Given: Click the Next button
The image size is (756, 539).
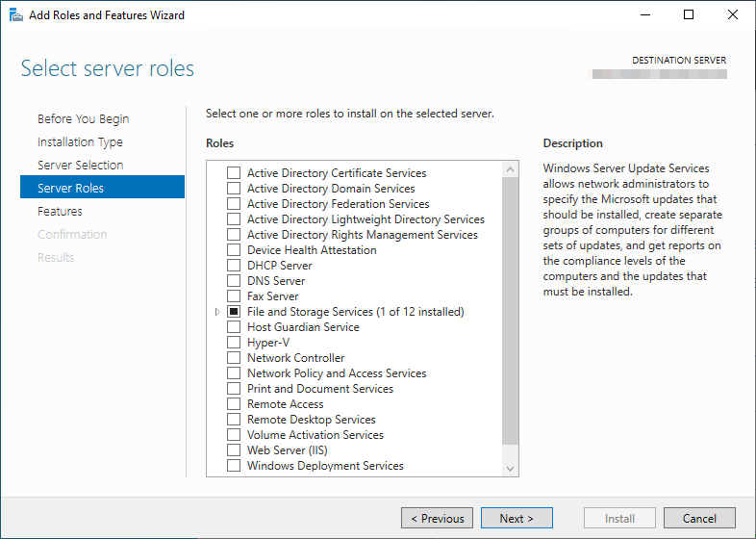Looking at the screenshot, I should click(517, 519).
